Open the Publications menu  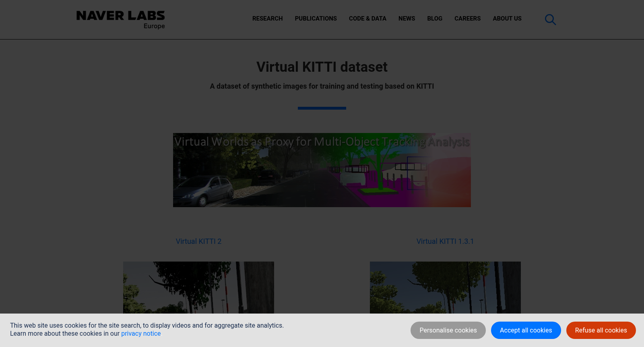tap(316, 19)
